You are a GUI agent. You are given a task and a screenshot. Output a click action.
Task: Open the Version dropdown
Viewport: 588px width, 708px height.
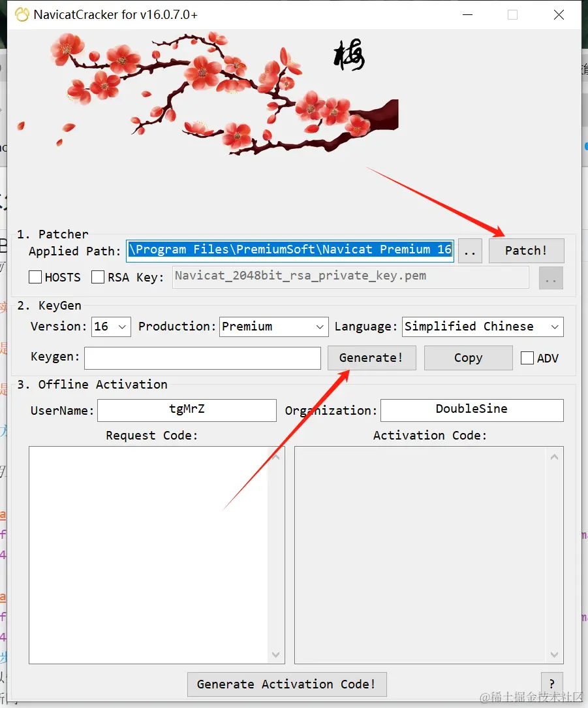[111, 327]
